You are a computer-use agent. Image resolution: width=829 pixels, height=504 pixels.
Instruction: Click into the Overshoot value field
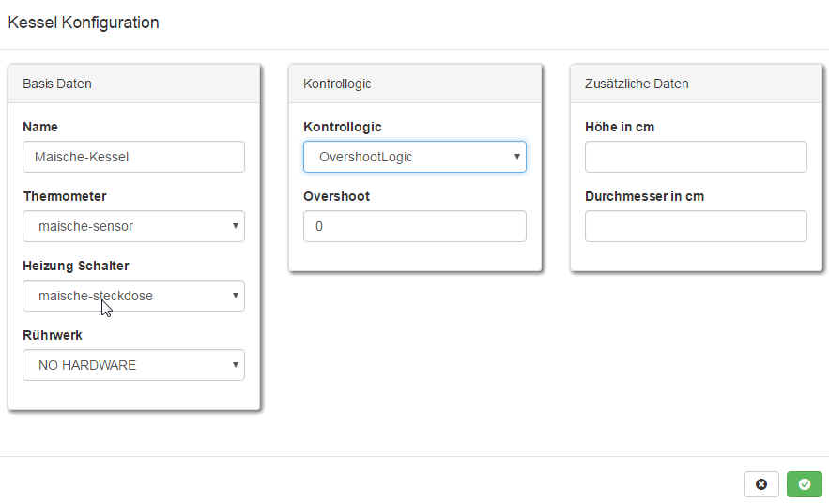(414, 226)
